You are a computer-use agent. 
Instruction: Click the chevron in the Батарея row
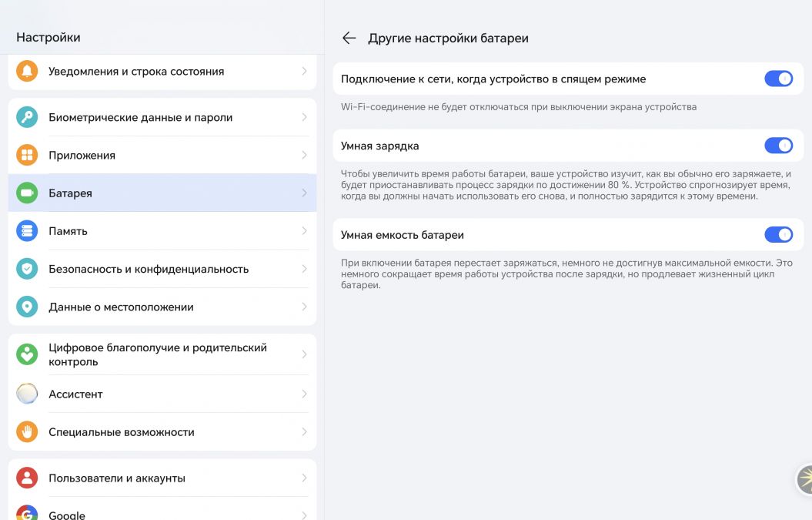click(x=305, y=193)
